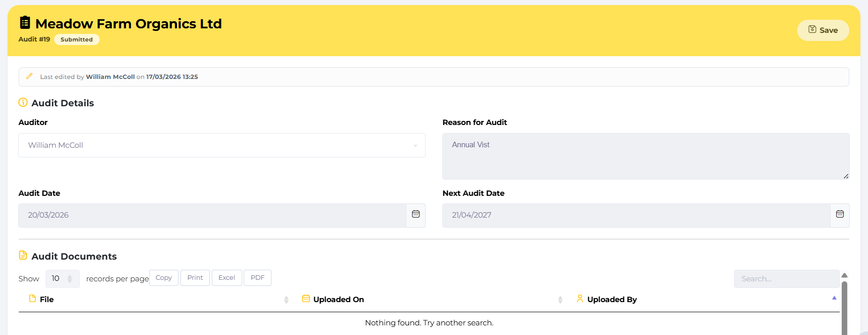Viewport: 868px width, 335px height.
Task: Click the Nothing found message text
Action: (429, 323)
